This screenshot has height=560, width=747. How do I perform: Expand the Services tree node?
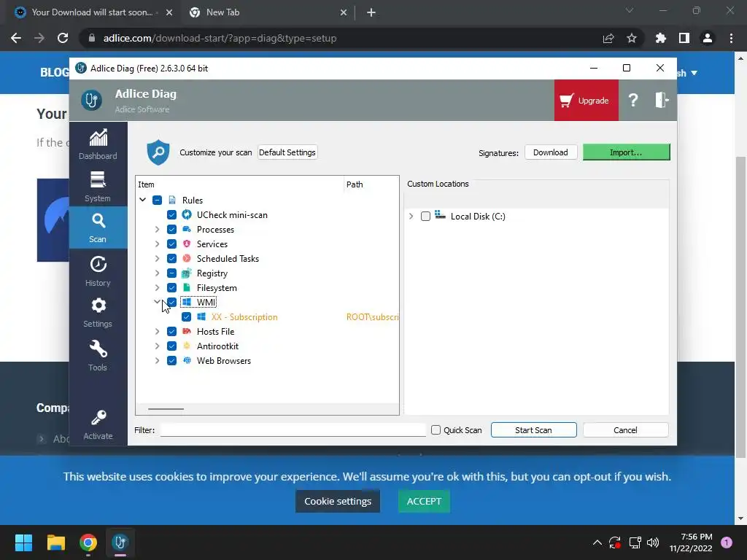[x=158, y=244]
